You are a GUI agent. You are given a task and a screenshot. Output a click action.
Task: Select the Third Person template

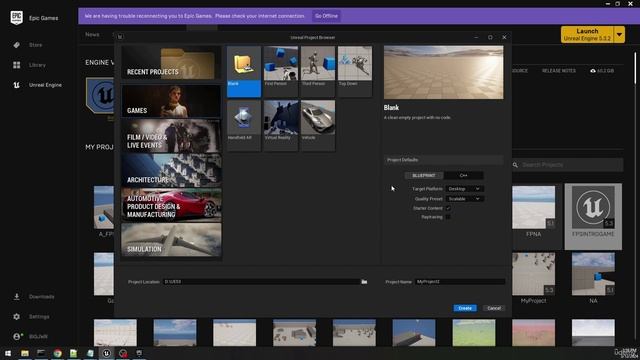318,71
